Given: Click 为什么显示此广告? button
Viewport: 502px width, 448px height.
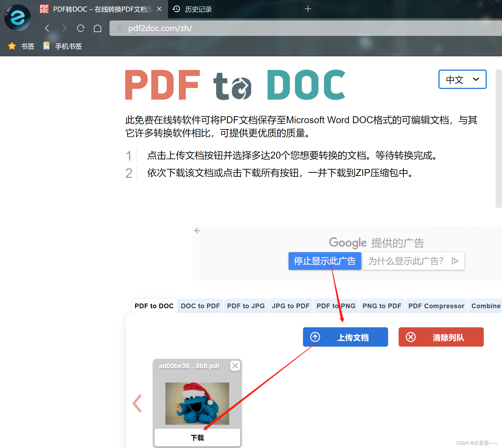Looking at the screenshot, I should 413,261.
